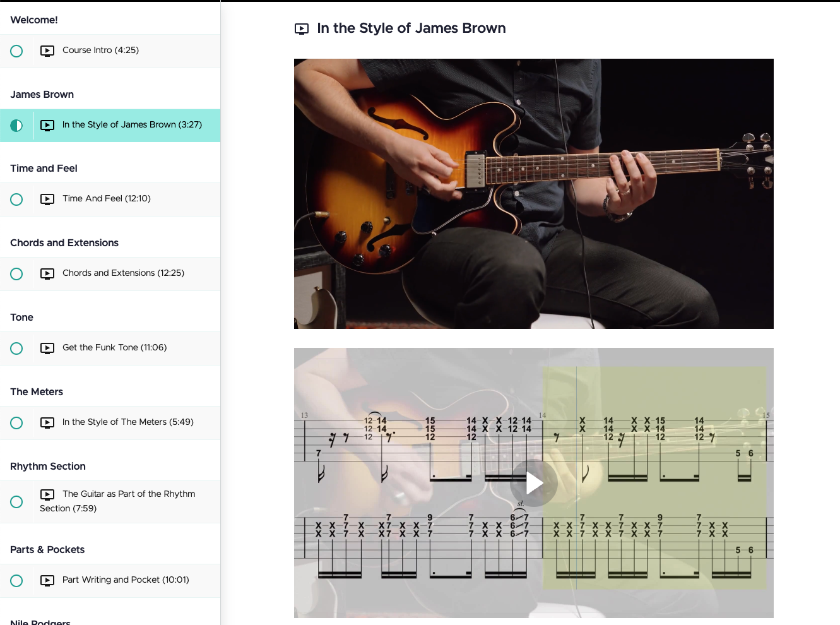Toggle completion circle for Chords and Extensions
This screenshot has width=840, height=625.
tap(16, 274)
